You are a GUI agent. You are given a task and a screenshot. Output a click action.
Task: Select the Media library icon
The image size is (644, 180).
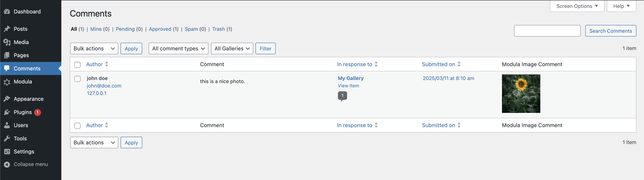[7, 42]
